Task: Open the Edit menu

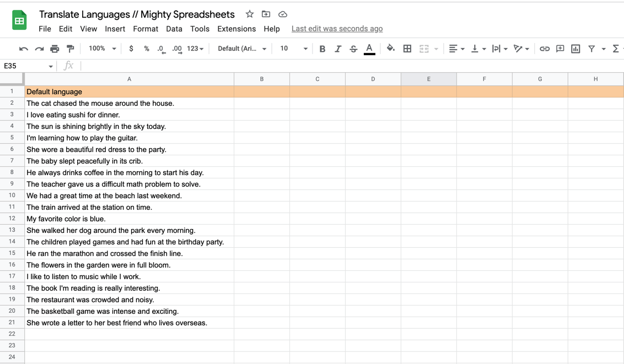Action: tap(65, 29)
